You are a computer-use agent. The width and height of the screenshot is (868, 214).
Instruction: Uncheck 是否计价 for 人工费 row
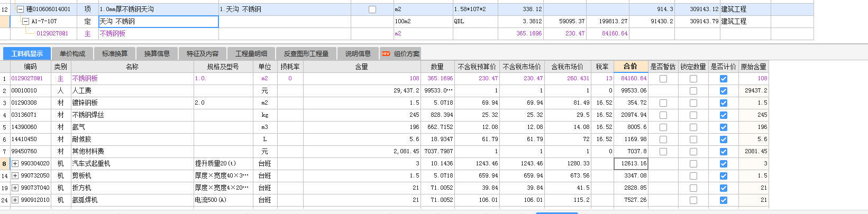[724, 91]
